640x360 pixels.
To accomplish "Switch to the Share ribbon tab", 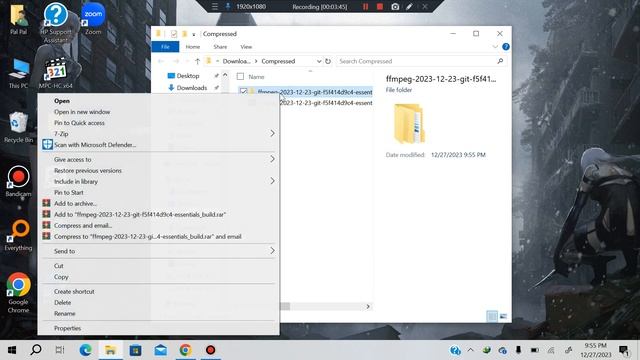I will click(220, 47).
